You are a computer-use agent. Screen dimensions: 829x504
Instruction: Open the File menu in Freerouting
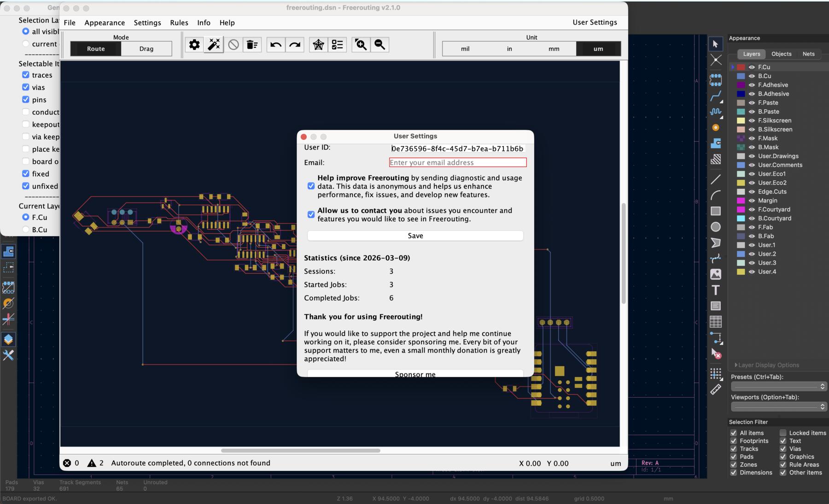pos(70,23)
